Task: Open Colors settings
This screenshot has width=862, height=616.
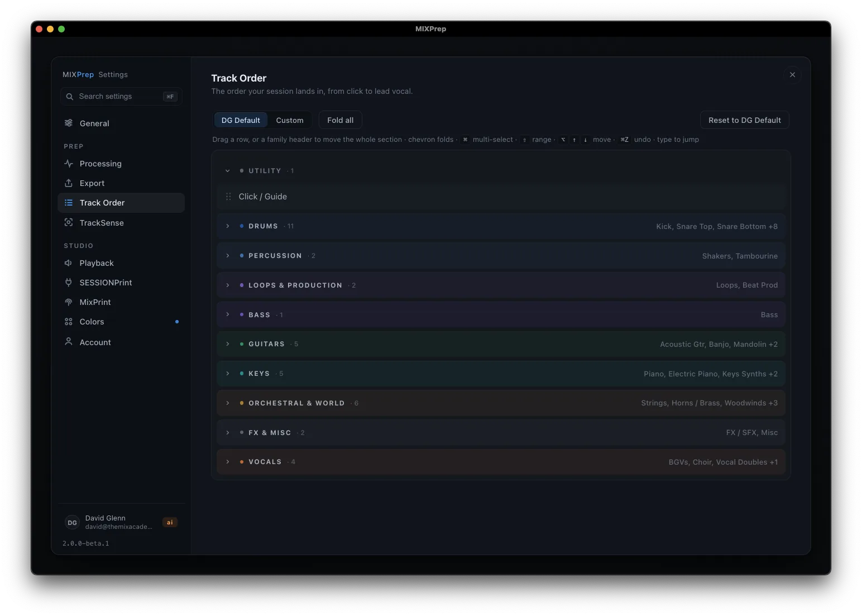Action: 121,322
